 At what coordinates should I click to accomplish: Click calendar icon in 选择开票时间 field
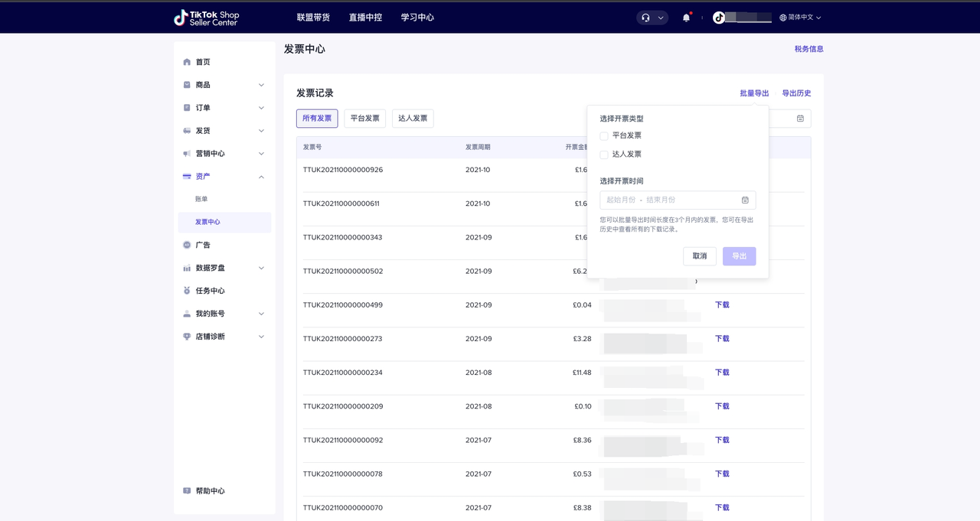tap(745, 200)
